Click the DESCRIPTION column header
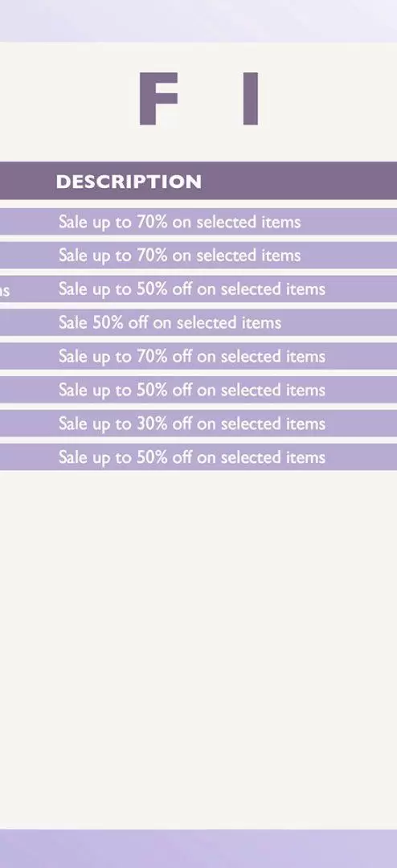Screen dimensions: 397x868 pos(129,182)
